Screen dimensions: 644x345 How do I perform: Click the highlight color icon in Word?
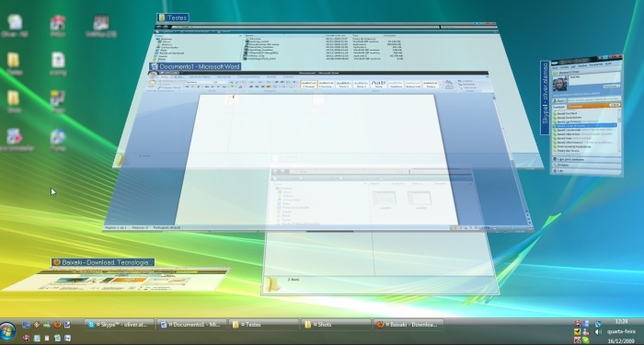(233, 87)
